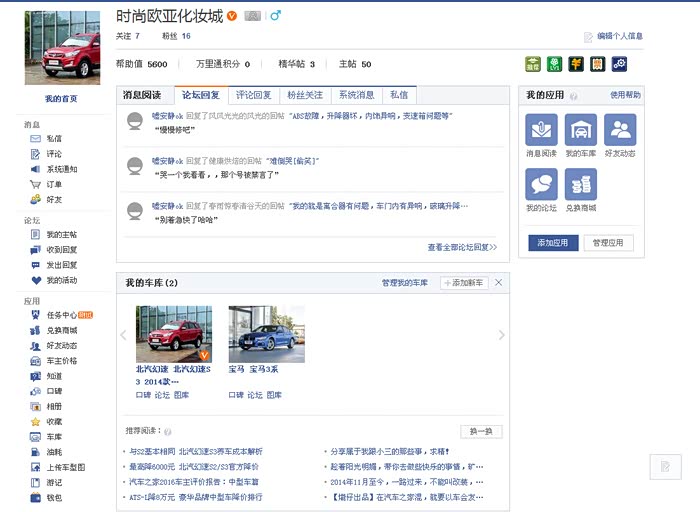Click the 添加应用 button
Viewport: 700px width, 512px height.
pos(552,243)
